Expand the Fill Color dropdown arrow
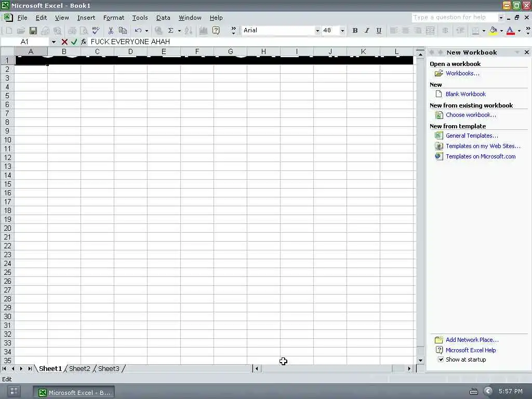This screenshot has height=399, width=532. (501, 31)
